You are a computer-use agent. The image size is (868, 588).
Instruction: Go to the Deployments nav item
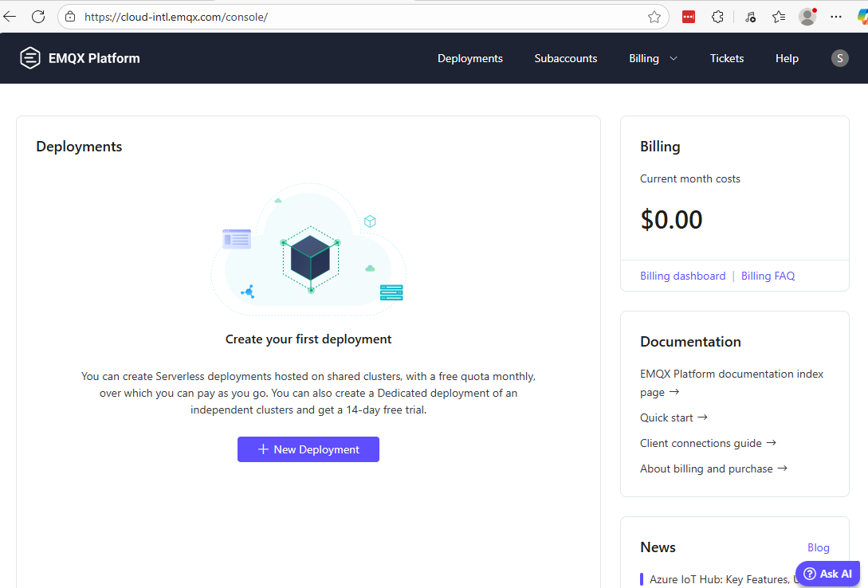[x=469, y=58]
